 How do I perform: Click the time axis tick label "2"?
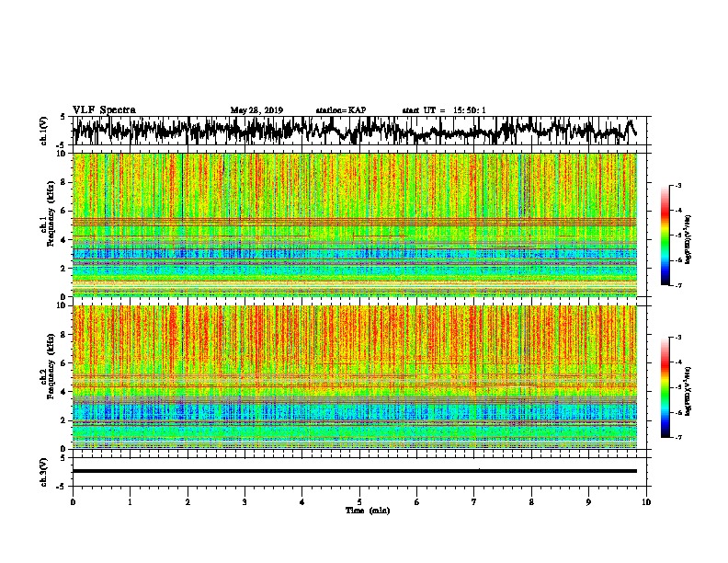pyautogui.click(x=188, y=502)
